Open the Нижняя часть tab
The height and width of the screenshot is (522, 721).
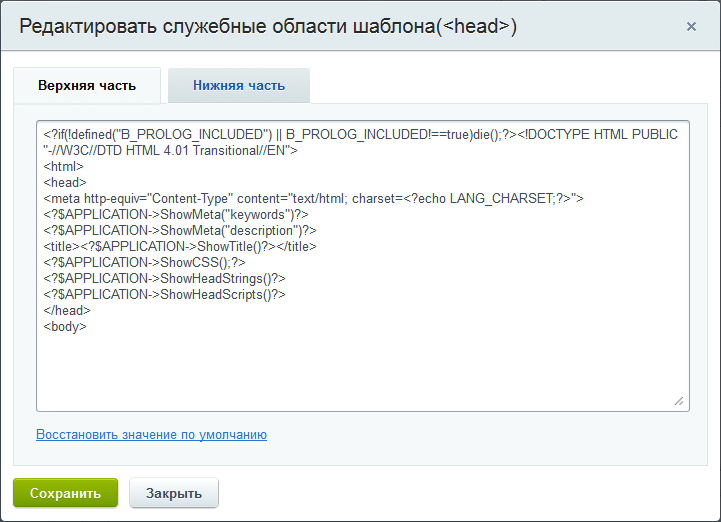pyautogui.click(x=239, y=86)
